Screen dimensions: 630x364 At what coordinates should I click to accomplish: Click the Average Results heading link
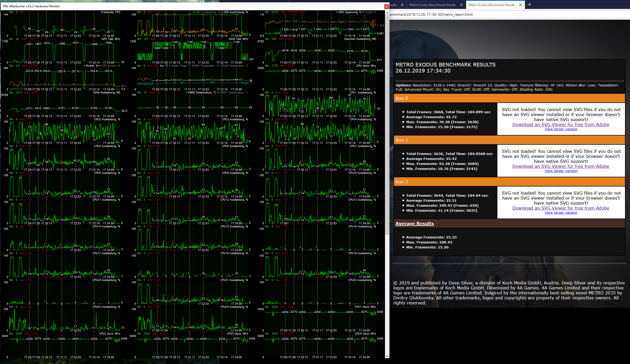pyautogui.click(x=415, y=223)
